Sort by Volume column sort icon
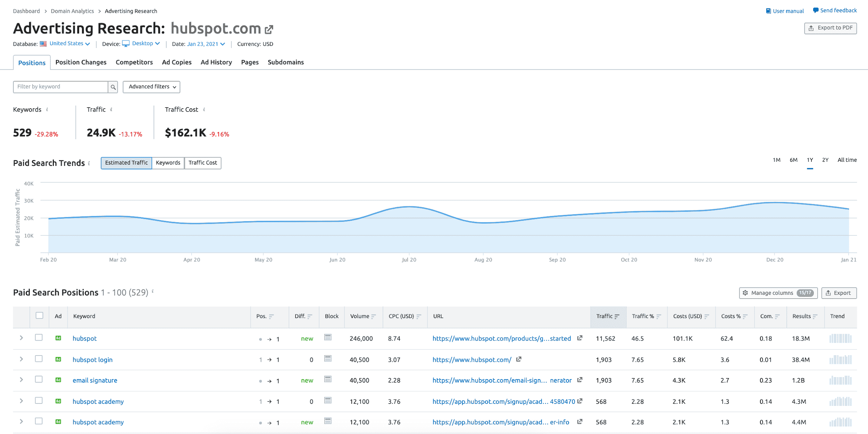Image resolution: width=868 pixels, height=434 pixels. [374, 317]
